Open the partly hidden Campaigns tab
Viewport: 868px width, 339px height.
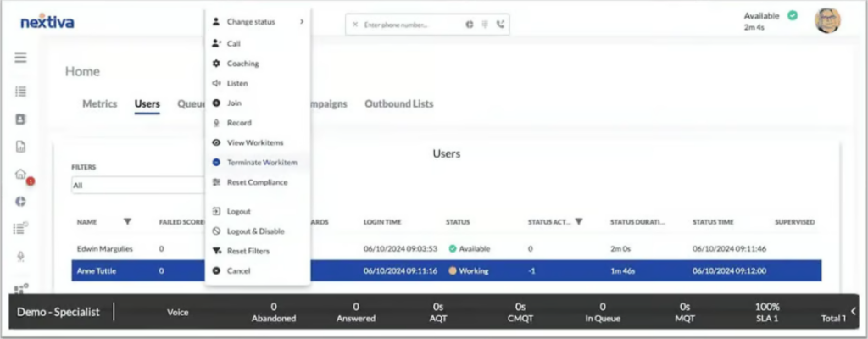(x=329, y=103)
